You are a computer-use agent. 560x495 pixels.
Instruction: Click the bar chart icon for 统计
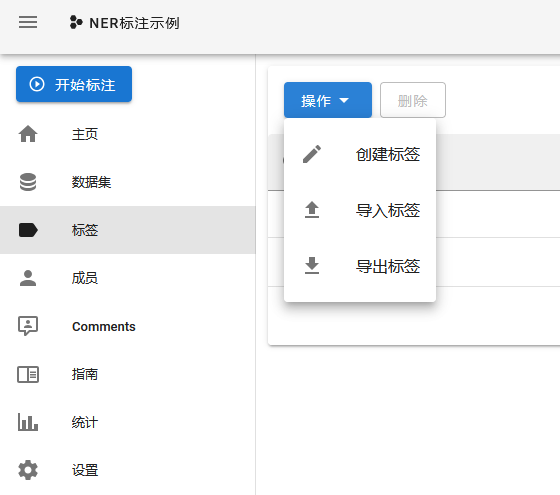coord(28,422)
